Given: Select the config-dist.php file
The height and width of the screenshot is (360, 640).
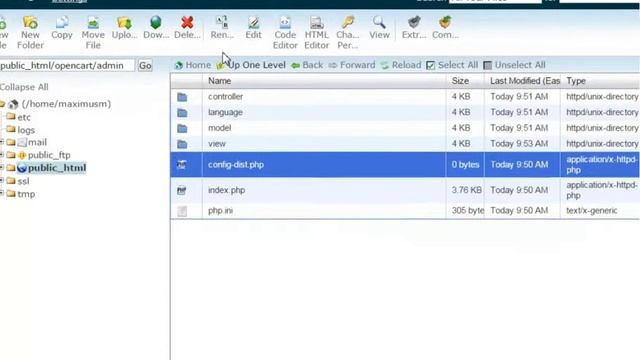Looking at the screenshot, I should 405,164.
